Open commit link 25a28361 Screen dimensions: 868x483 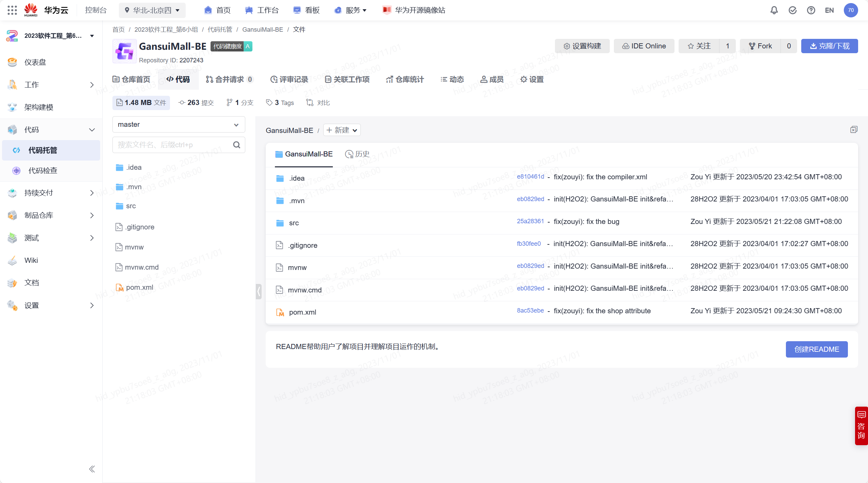530,221
